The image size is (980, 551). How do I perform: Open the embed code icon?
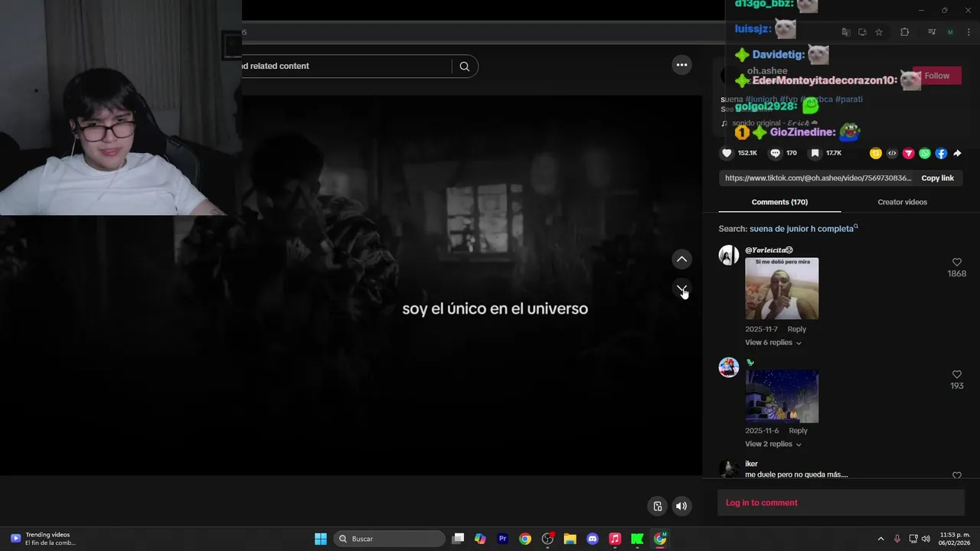(892, 154)
